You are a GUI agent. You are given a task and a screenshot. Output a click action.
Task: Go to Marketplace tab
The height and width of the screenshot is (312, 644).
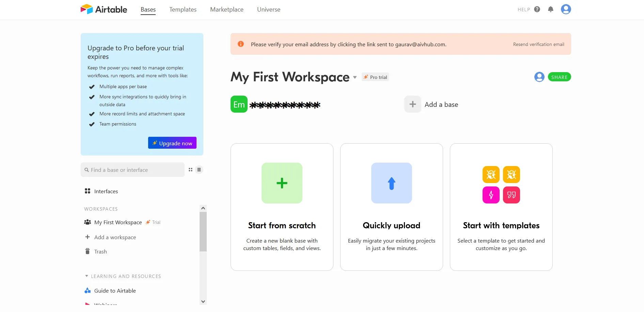click(x=227, y=10)
